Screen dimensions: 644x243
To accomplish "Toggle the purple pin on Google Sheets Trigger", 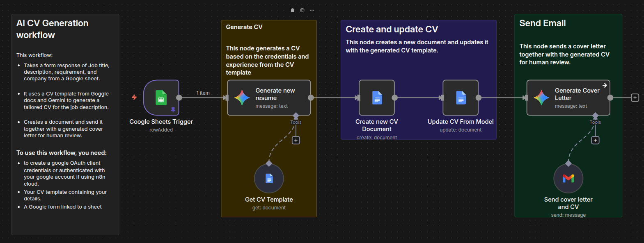I will click(x=173, y=110).
